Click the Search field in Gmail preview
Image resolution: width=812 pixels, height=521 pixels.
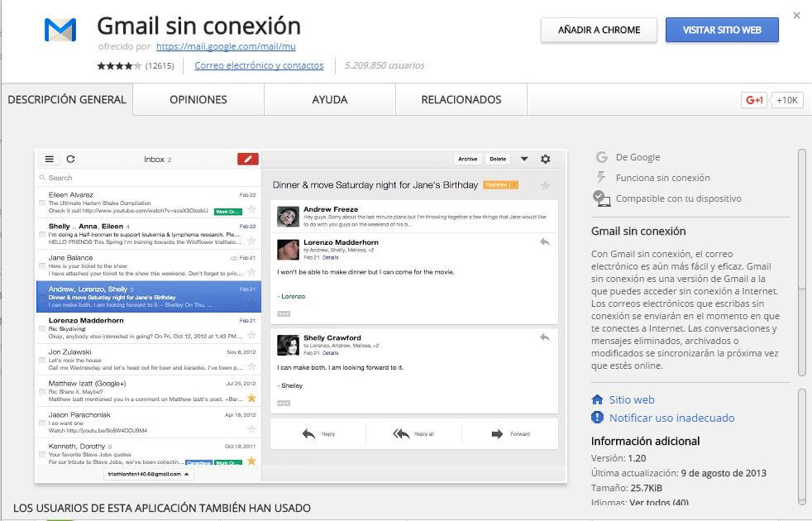[149, 178]
